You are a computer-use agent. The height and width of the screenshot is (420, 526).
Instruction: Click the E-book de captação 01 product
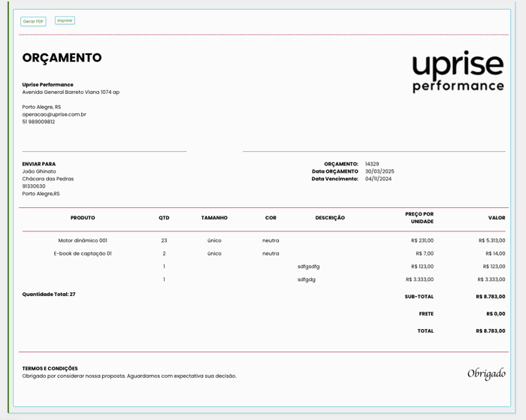(83, 254)
